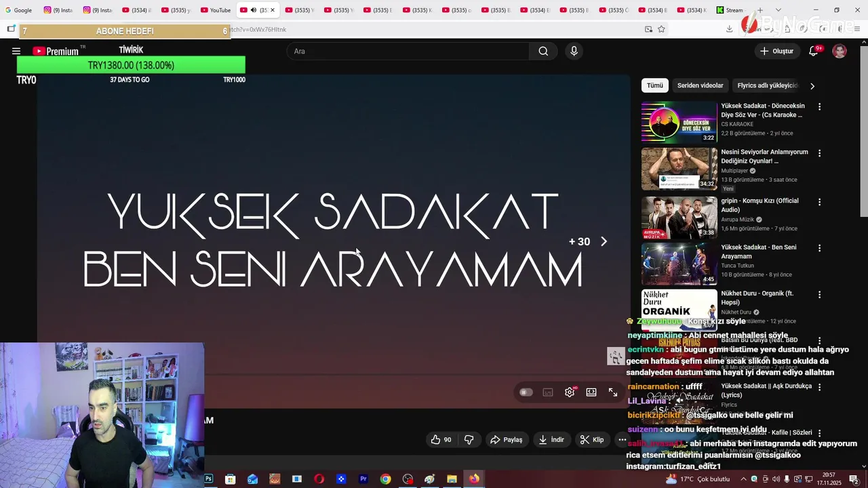Launch Premiere Pro from the taskbar
The width and height of the screenshot is (868, 488).
[x=363, y=479]
